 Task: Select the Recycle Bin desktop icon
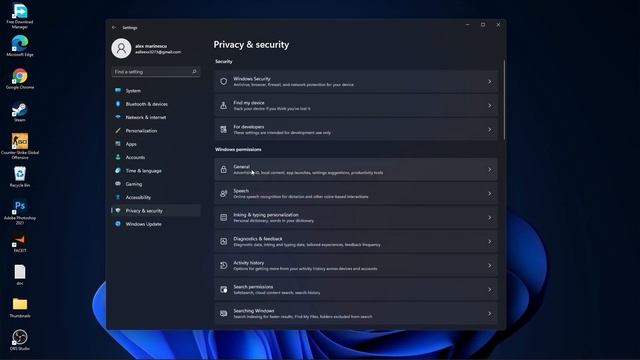(x=20, y=177)
